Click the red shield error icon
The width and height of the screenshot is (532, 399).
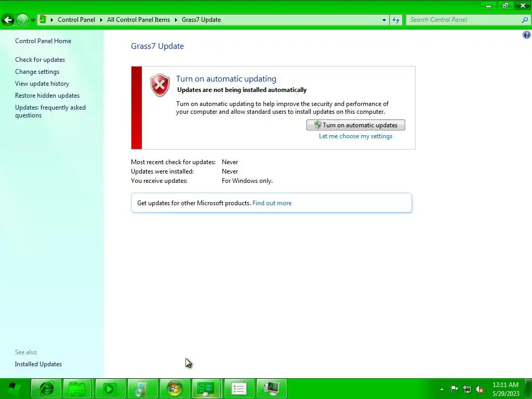point(160,85)
